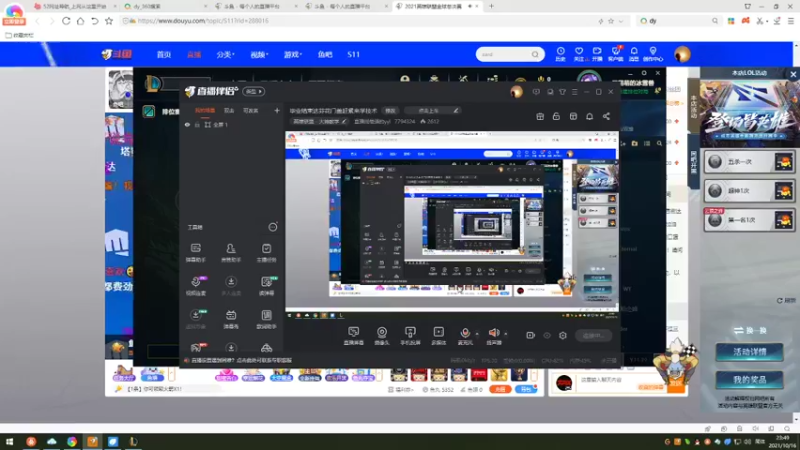Click the share icon in stream info bar

click(x=606, y=116)
